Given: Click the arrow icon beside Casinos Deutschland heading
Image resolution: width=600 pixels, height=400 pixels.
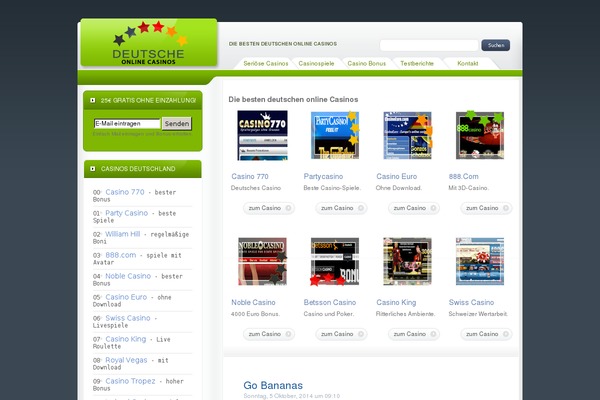Looking at the screenshot, I should [93, 169].
